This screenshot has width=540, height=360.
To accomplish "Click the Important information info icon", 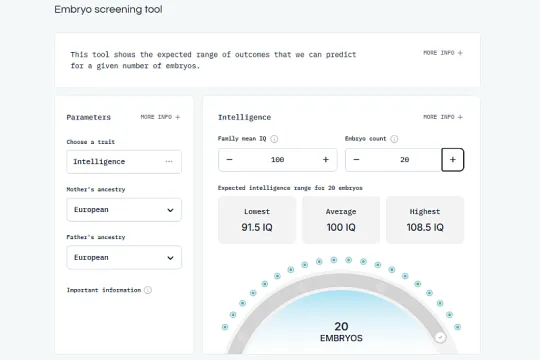I will [148, 290].
